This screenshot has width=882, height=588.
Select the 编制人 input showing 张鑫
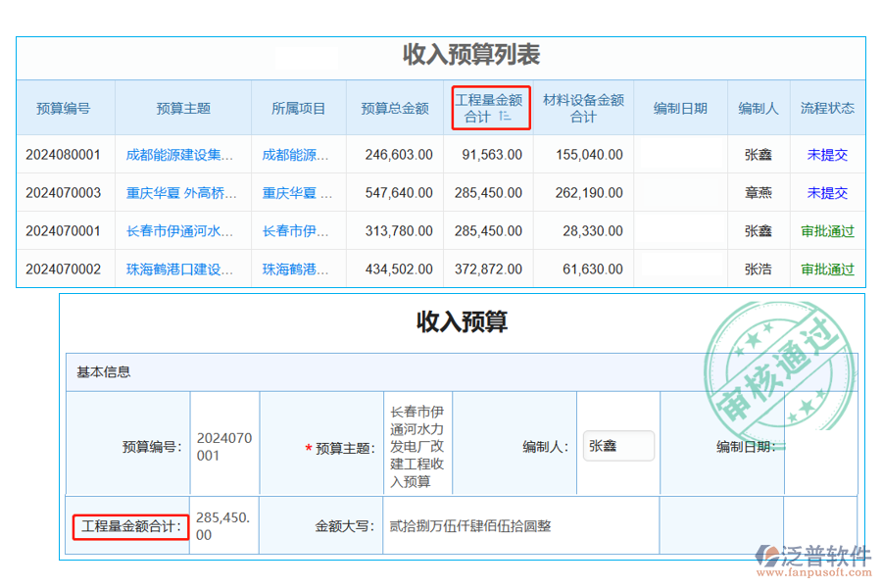point(618,445)
